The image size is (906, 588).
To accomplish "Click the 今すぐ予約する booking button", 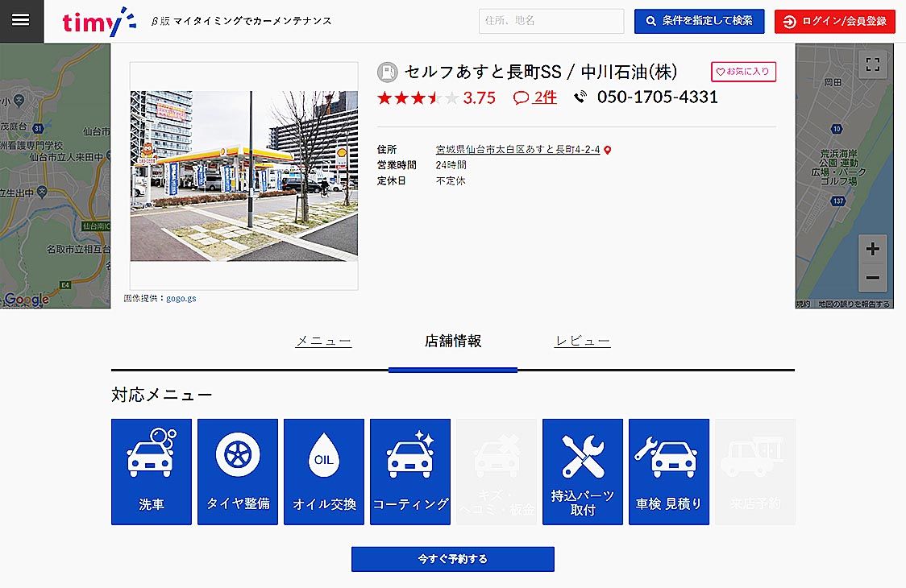I will point(453,559).
